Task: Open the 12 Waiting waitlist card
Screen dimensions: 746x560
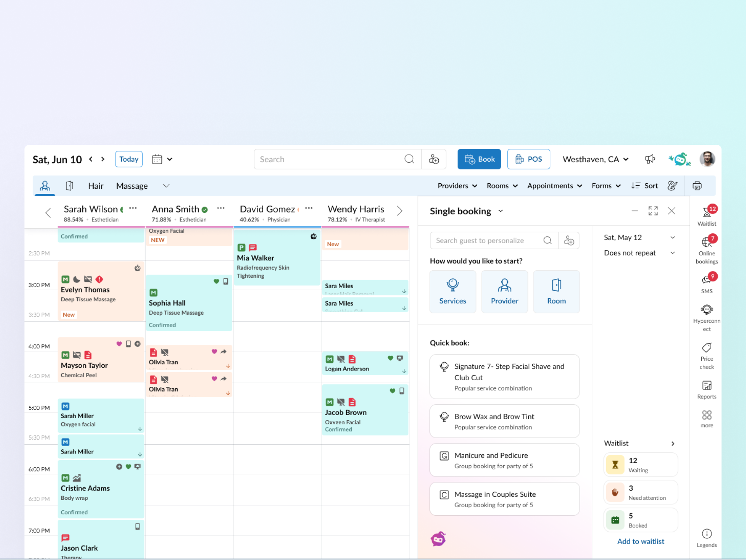Action: [x=641, y=464]
